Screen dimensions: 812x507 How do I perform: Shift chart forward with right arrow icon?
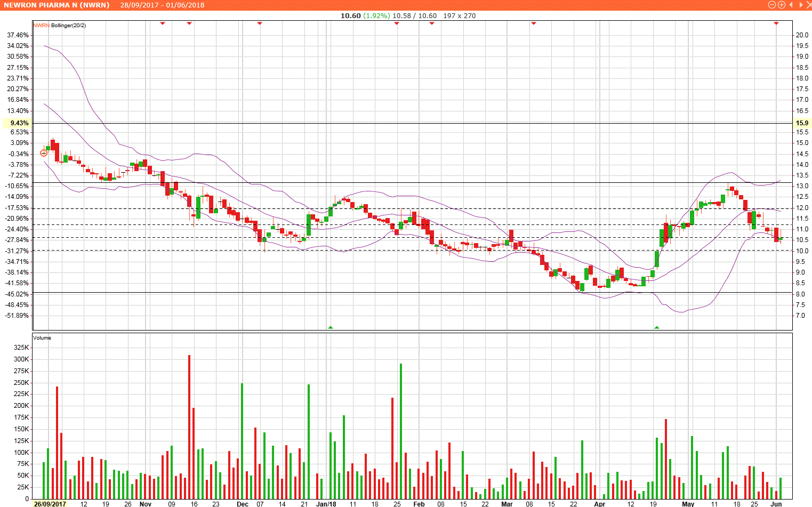coord(801,4)
